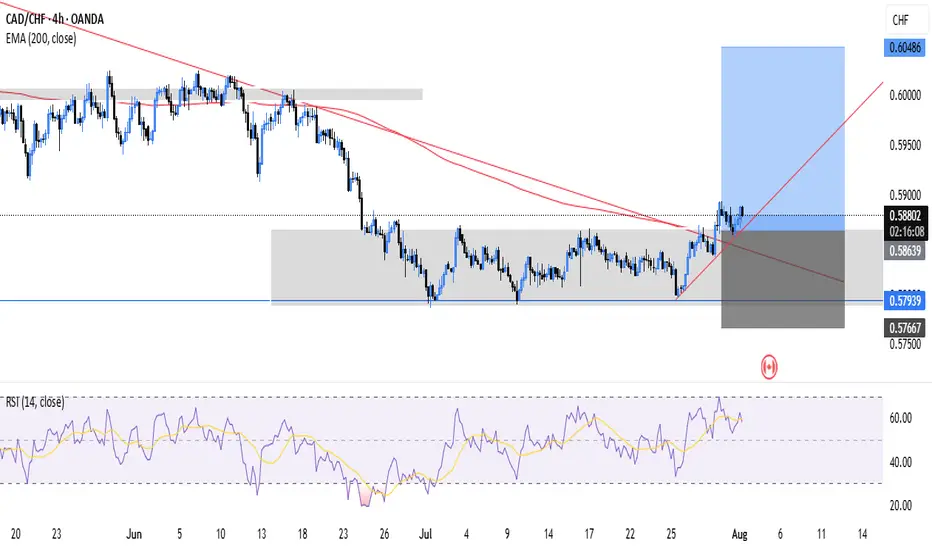This screenshot has height=550, width=932.
Task: Click the 26 date label on time axis
Action: coord(384,534)
